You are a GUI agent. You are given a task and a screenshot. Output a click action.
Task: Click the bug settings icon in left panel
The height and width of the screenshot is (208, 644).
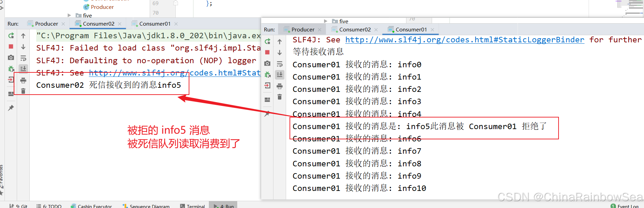pos(11,69)
